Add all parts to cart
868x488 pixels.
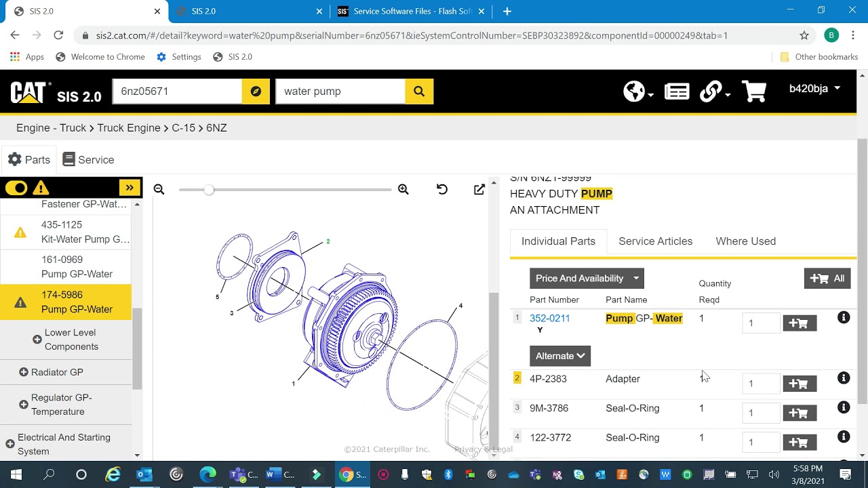827,279
